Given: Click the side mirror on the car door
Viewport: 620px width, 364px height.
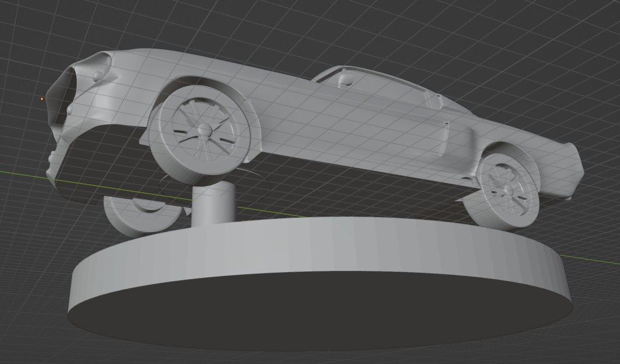Looking at the screenshot, I should point(345,78).
